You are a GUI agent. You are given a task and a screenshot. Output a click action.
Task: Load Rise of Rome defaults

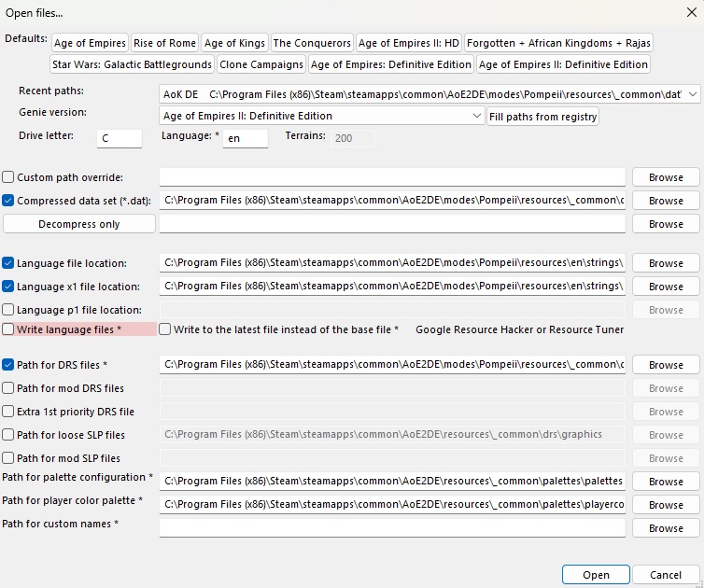(164, 43)
